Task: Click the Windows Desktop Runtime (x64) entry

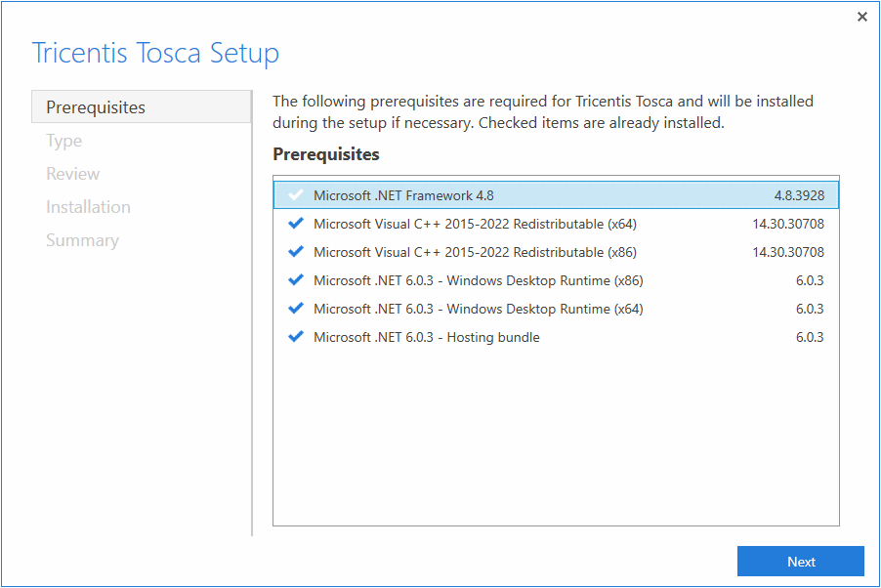Action: tap(478, 309)
